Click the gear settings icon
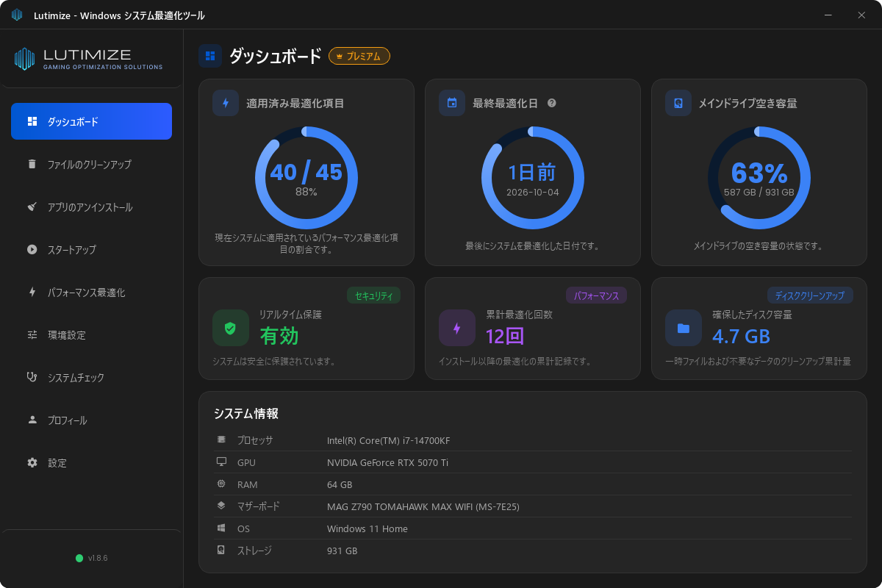 32,462
